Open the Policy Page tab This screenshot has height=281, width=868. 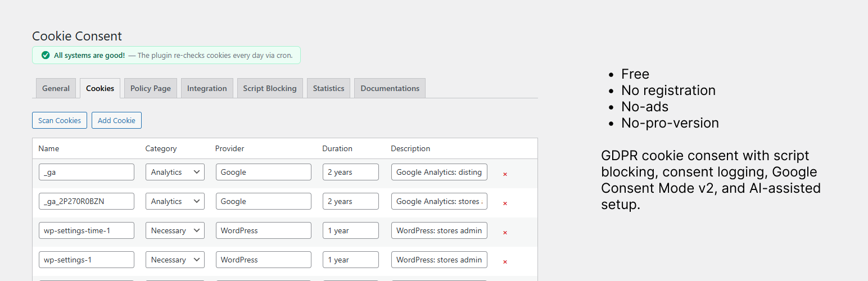(151, 88)
